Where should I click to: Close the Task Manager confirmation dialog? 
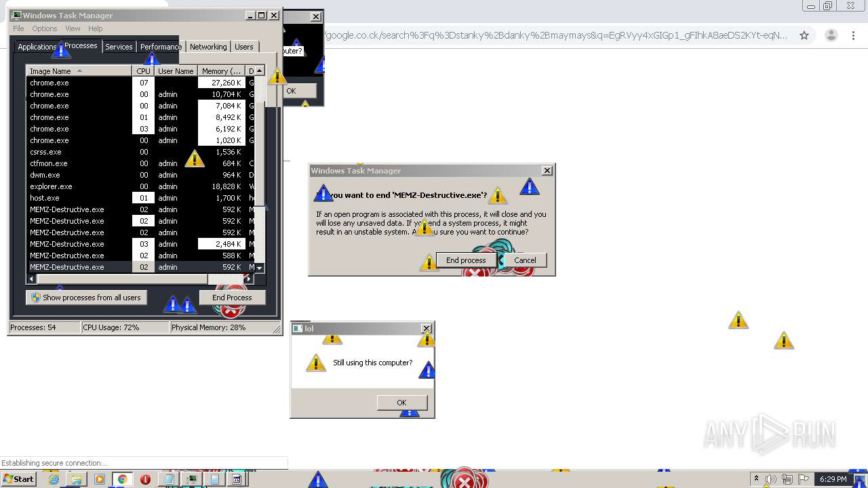pos(547,171)
